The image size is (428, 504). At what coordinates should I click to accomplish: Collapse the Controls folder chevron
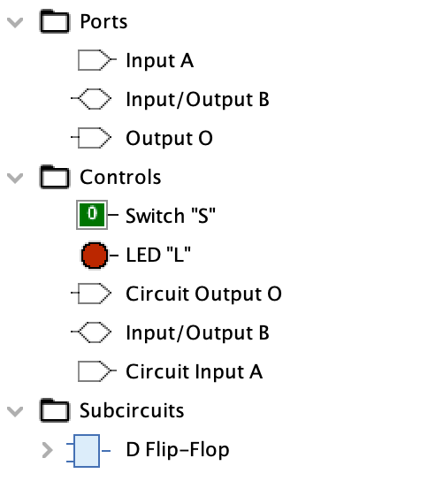coord(15,178)
